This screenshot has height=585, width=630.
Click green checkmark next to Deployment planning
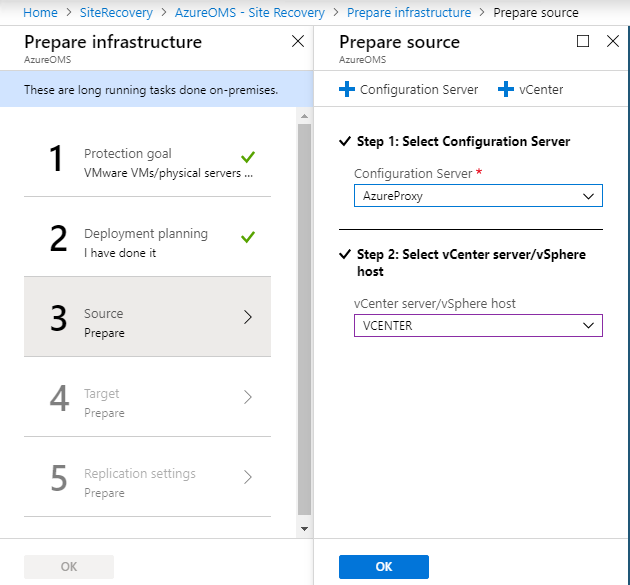(248, 237)
